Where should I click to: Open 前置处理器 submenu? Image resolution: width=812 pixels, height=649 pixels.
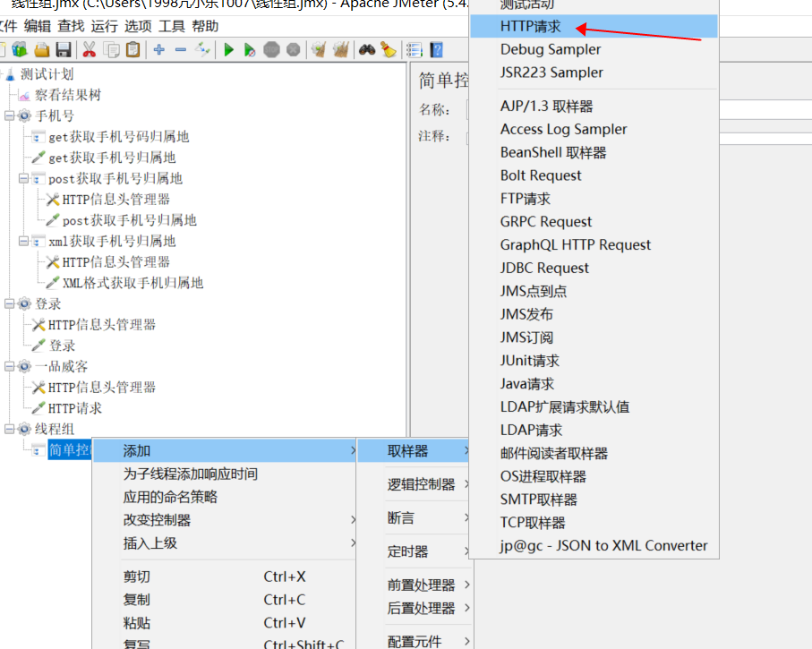415,585
